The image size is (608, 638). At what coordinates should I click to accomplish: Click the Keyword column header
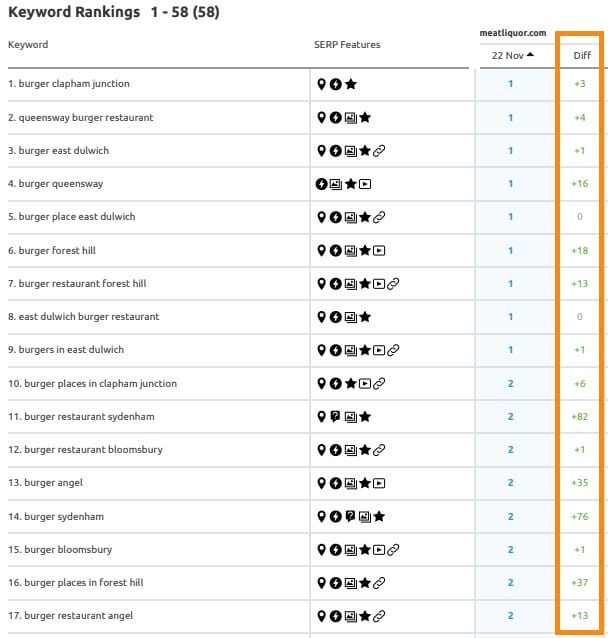[28, 45]
